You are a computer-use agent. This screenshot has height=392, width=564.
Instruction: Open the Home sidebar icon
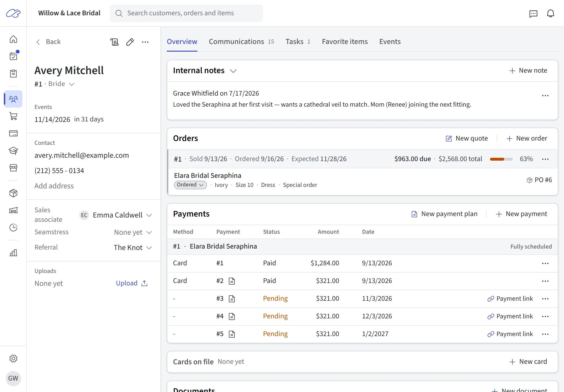pyautogui.click(x=13, y=39)
